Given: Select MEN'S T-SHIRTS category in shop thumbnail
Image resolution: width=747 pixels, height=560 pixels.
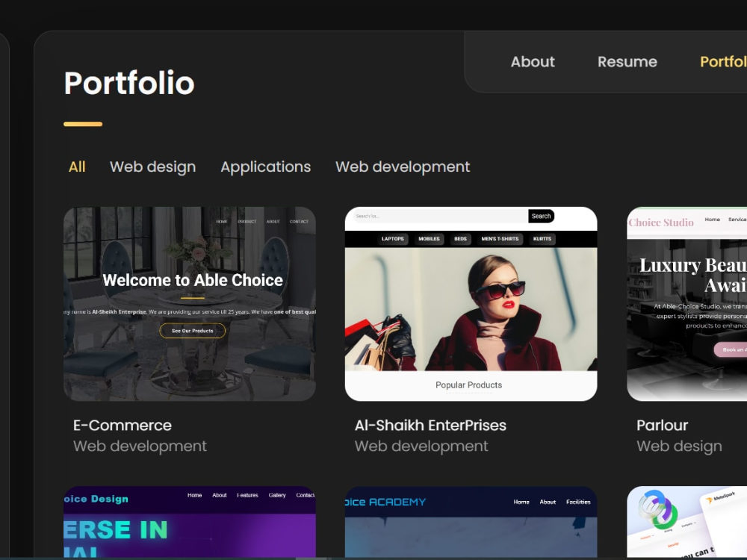Looking at the screenshot, I should click(x=500, y=239).
